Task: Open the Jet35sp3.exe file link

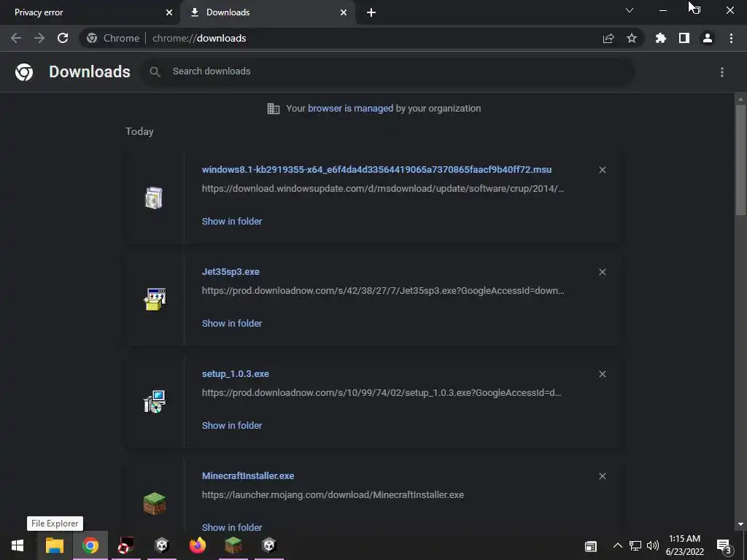Action: coord(231,272)
